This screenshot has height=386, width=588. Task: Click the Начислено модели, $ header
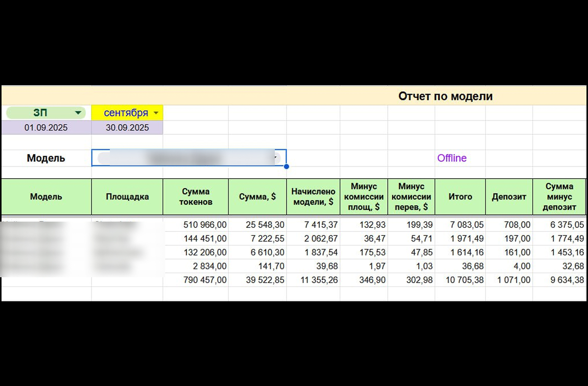pyautogui.click(x=313, y=197)
